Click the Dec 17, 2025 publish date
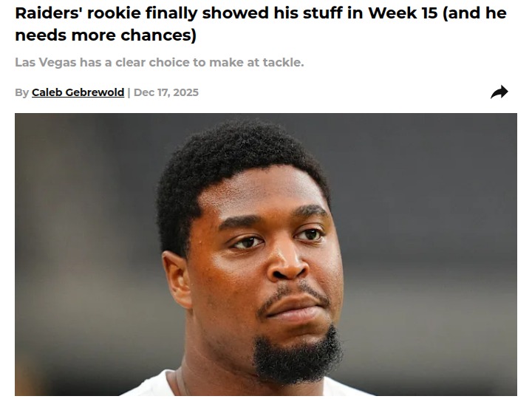 click(x=166, y=92)
